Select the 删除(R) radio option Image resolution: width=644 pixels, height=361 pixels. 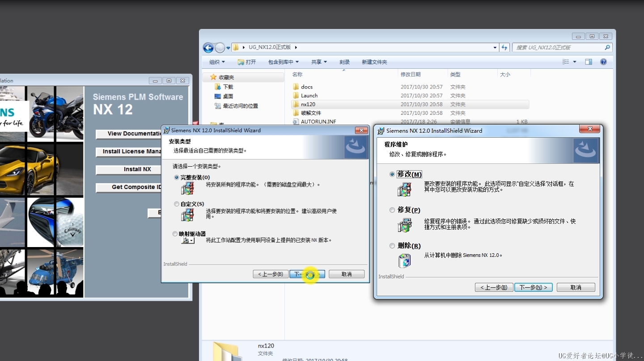[x=392, y=246]
